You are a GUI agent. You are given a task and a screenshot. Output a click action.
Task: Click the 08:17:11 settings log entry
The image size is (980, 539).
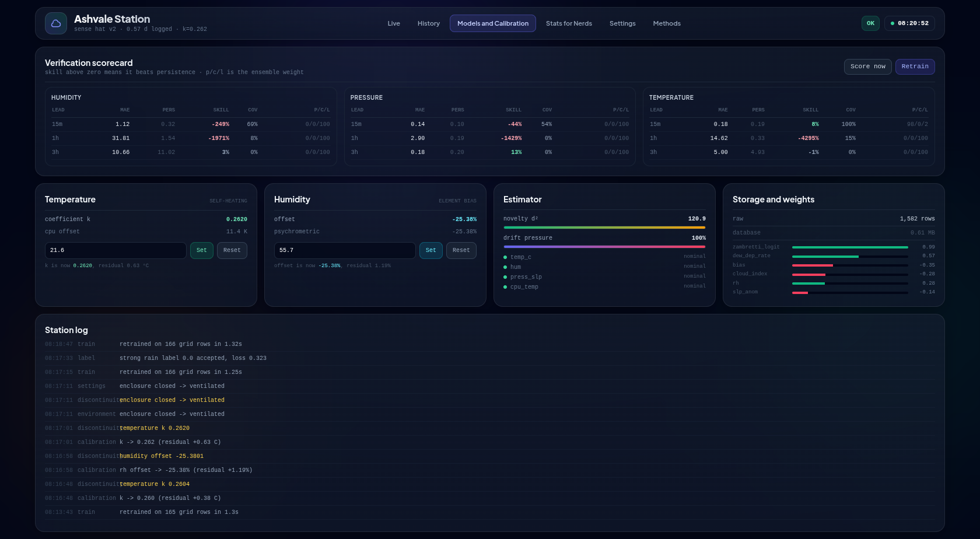coord(490,386)
